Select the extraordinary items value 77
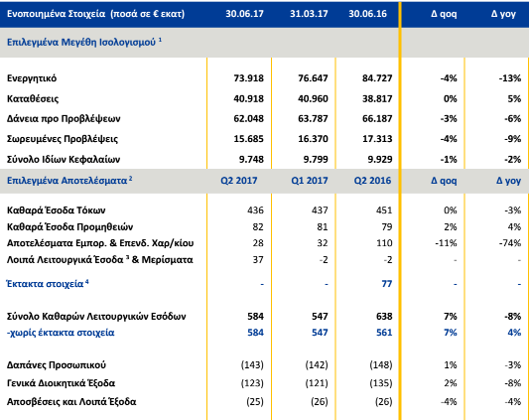The width and height of the screenshot is (530, 420). pyautogui.click(x=387, y=284)
